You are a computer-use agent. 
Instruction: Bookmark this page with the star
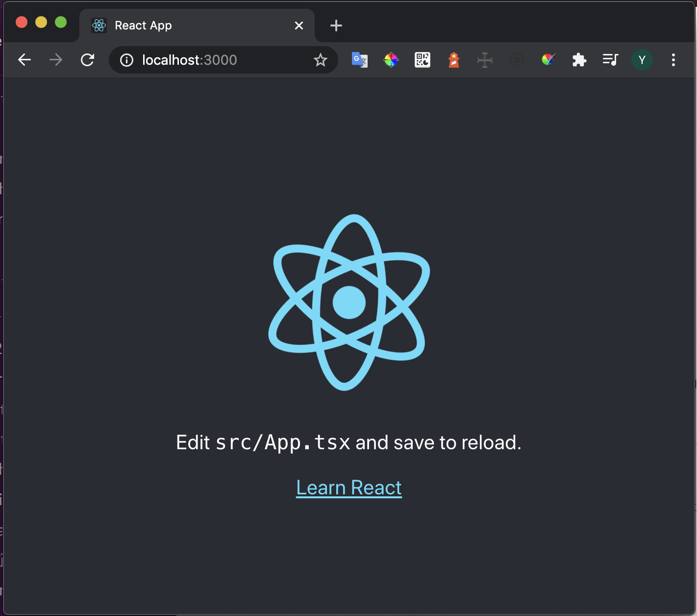click(x=321, y=60)
